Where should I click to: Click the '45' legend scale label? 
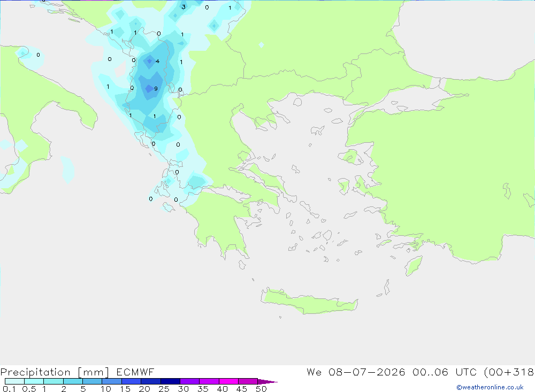242,389
